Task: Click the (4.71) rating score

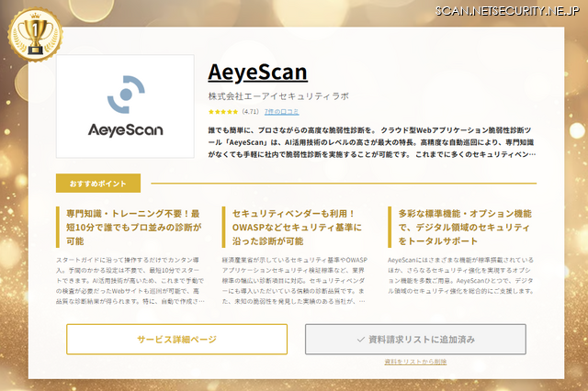Action: [250, 113]
